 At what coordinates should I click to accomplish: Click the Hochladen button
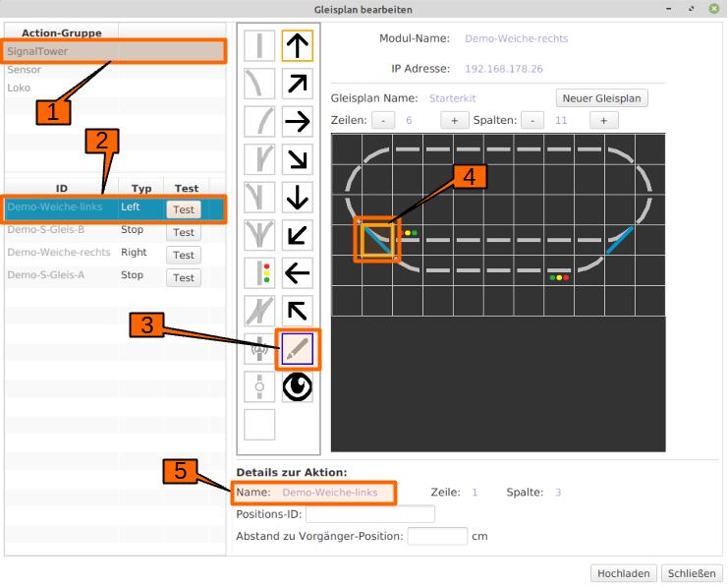coord(623,573)
